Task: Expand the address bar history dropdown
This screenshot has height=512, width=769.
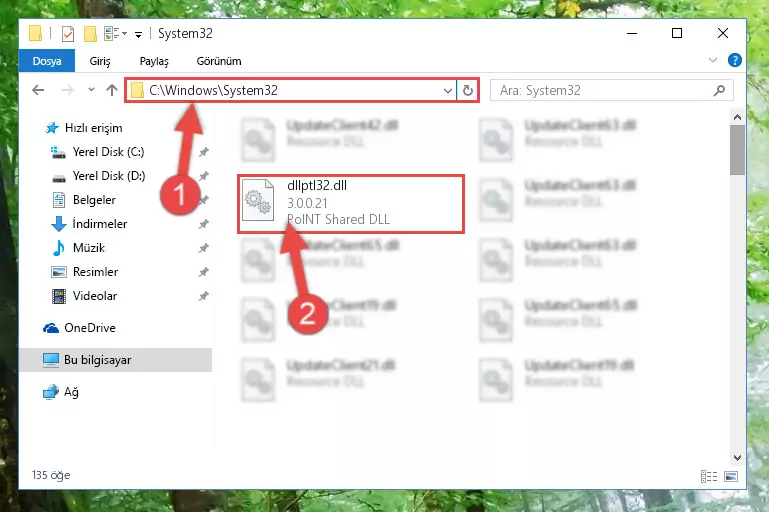Action: (447, 91)
